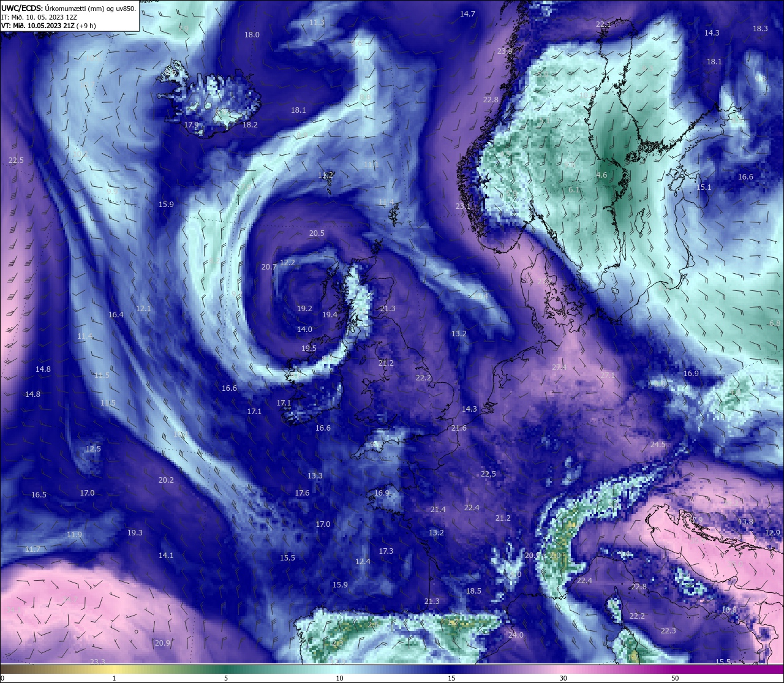Click the map value '15.1'
The height and width of the screenshot is (683, 784).
point(704,187)
